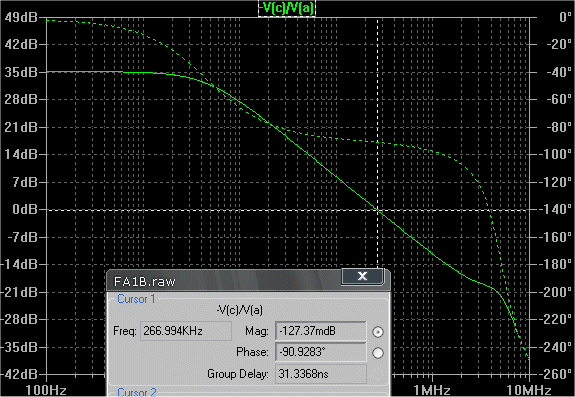Select the Mag radio button

(x=378, y=332)
